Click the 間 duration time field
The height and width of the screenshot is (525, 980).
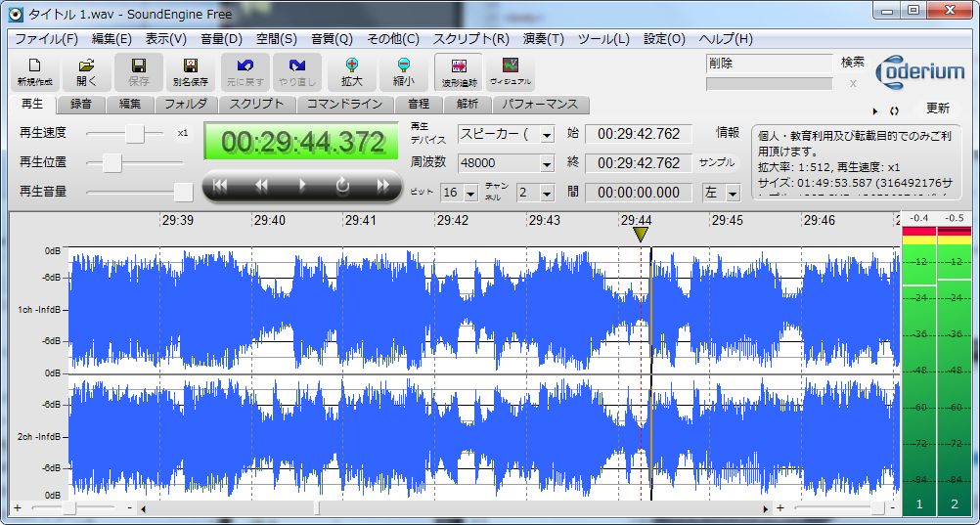pos(639,193)
